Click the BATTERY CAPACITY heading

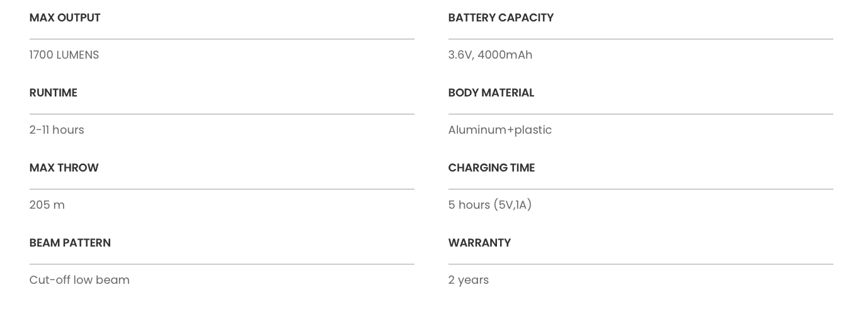pos(501,18)
